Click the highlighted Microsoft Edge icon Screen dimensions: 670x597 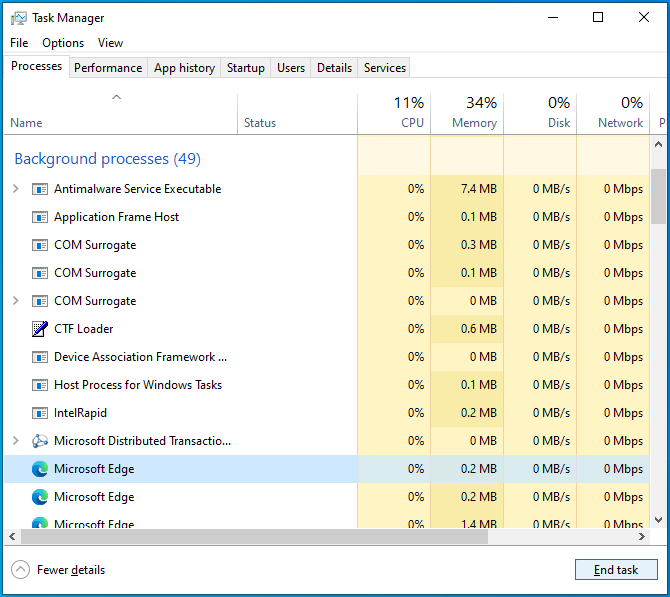(40, 469)
